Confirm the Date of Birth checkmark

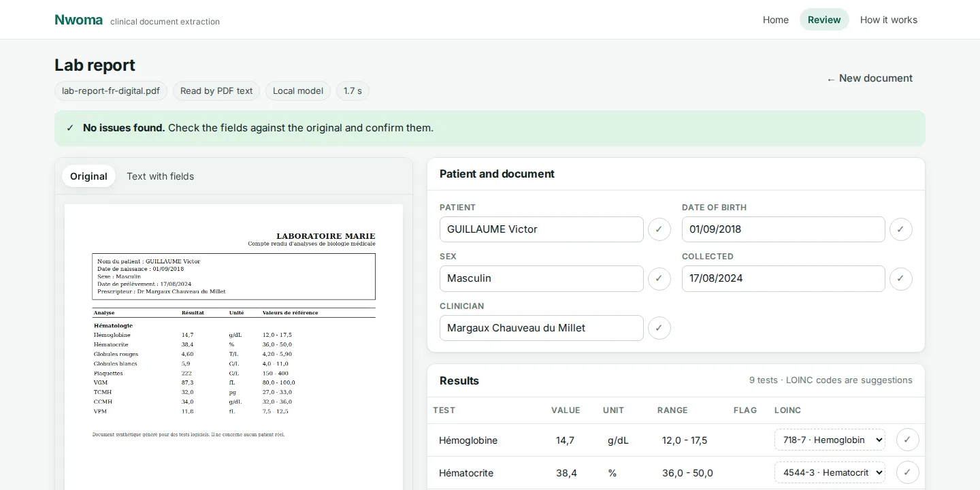coord(900,229)
